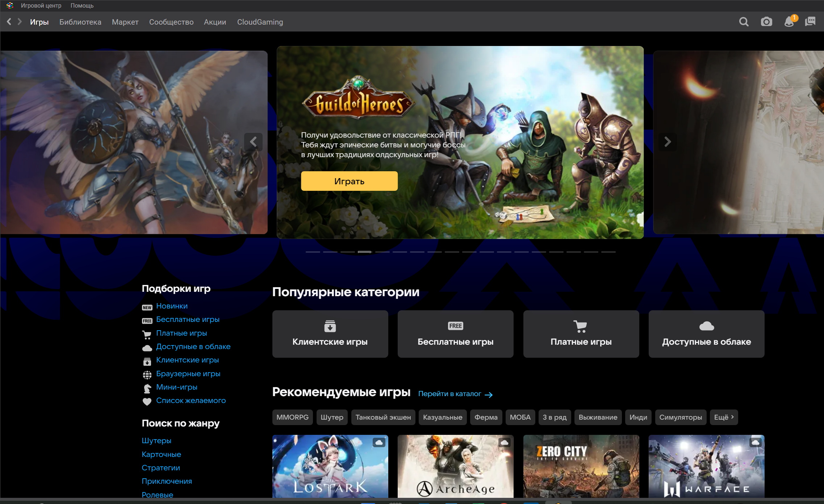This screenshot has height=504, width=824.
Task: Open the Доступные в облаке category card
Action: click(x=706, y=334)
